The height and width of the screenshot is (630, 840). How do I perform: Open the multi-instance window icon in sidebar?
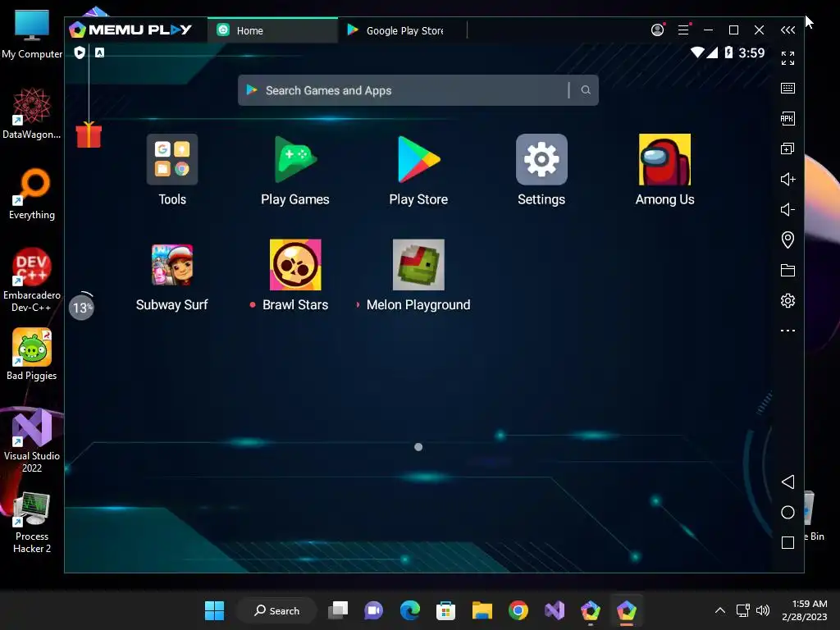(x=787, y=148)
